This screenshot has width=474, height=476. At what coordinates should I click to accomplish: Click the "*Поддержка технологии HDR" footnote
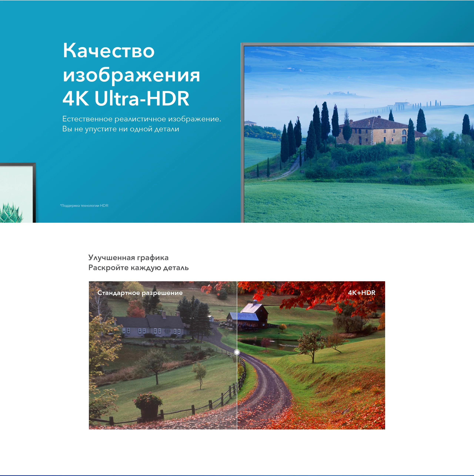point(84,205)
